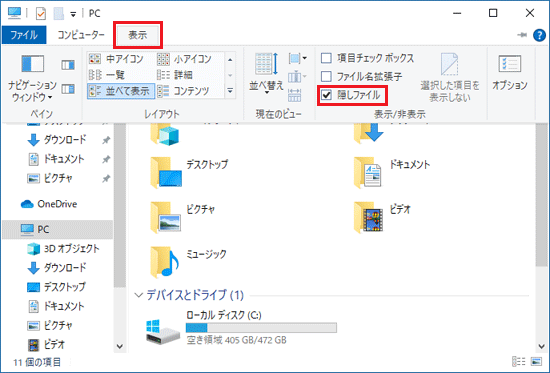Toggle the preview pane icon
Screen dimensions: 550x373
pyautogui.click(x=68, y=65)
